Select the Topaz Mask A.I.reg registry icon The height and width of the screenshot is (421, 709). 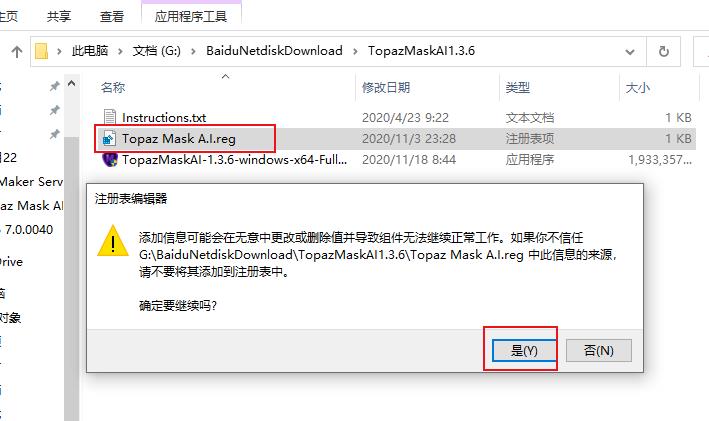tap(109, 138)
